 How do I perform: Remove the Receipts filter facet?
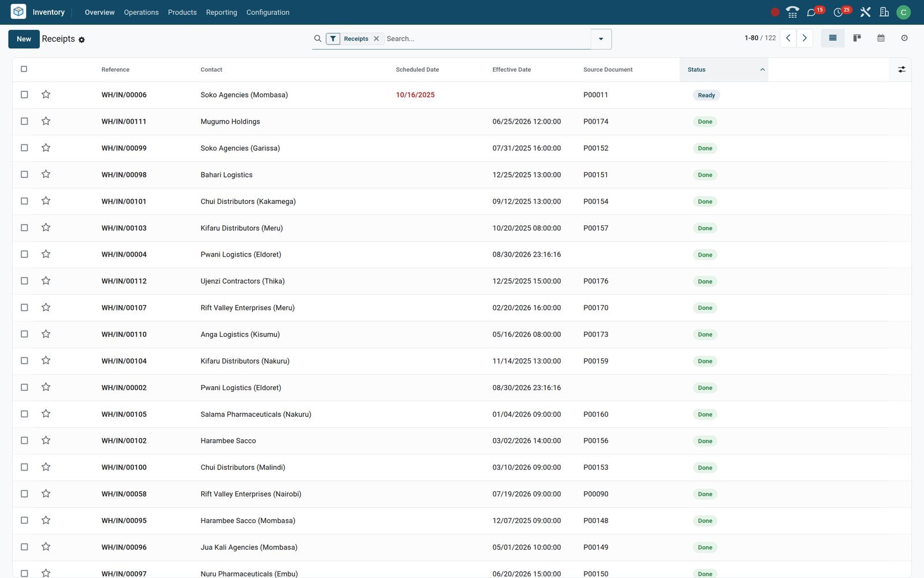click(377, 39)
